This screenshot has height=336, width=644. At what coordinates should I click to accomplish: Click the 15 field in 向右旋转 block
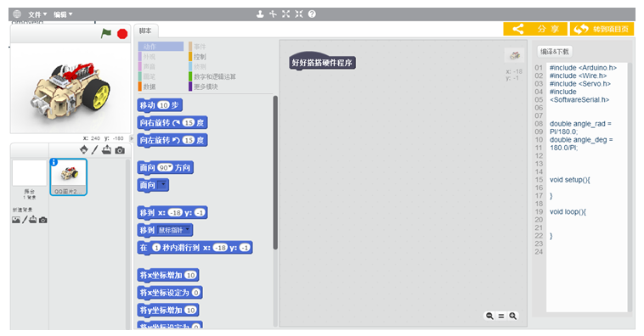189,123
